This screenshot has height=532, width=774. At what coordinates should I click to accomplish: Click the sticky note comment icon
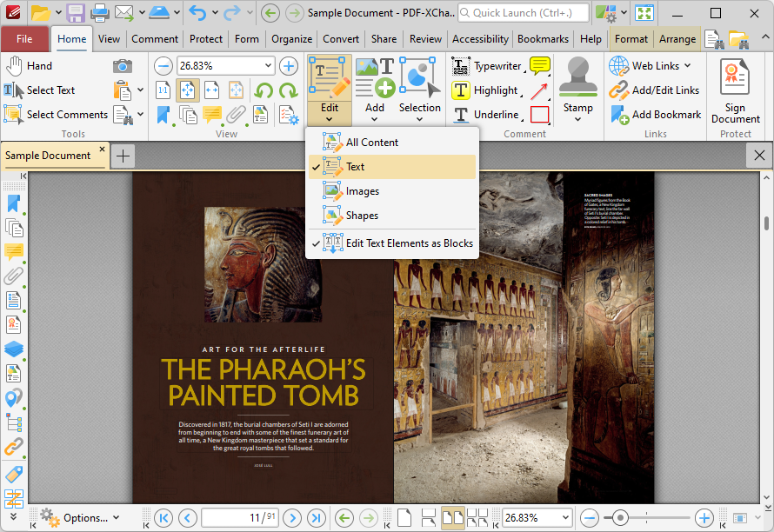[539, 66]
